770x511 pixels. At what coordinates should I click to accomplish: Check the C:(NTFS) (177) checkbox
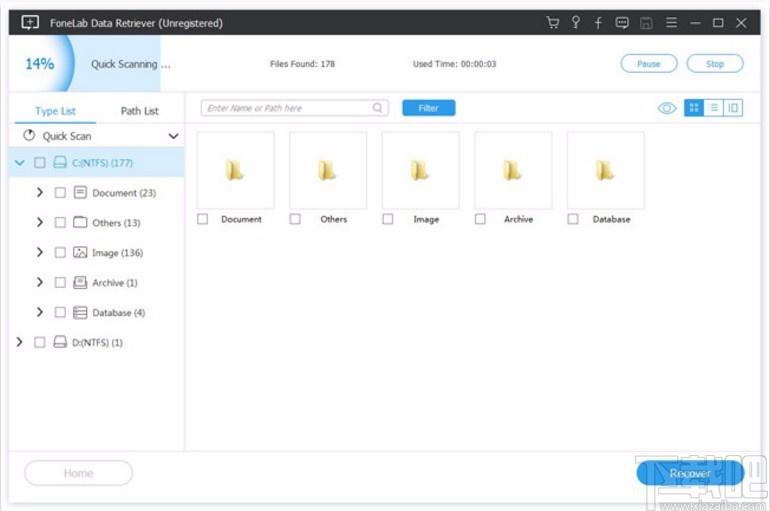pyautogui.click(x=40, y=162)
